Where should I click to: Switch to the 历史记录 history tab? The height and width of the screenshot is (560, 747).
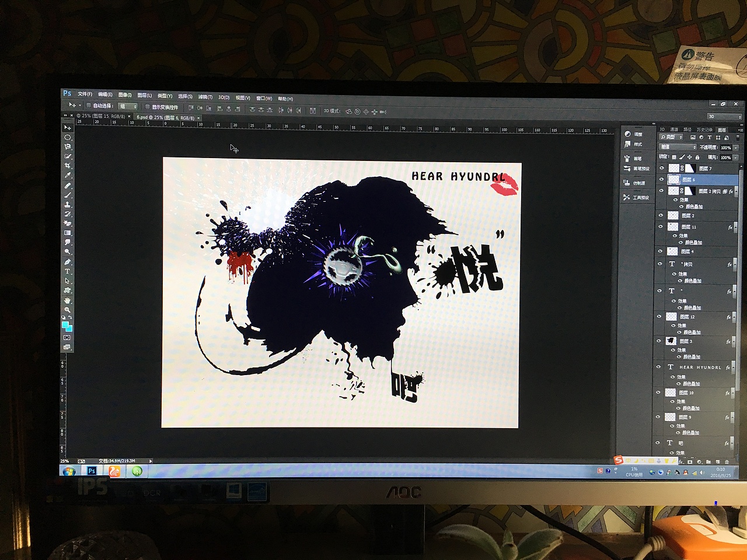[x=704, y=129]
